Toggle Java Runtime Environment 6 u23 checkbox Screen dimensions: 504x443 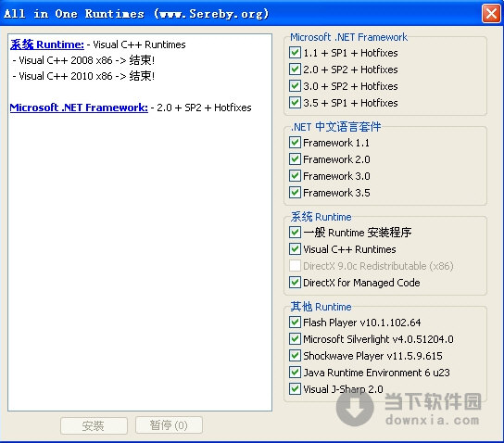coord(295,373)
